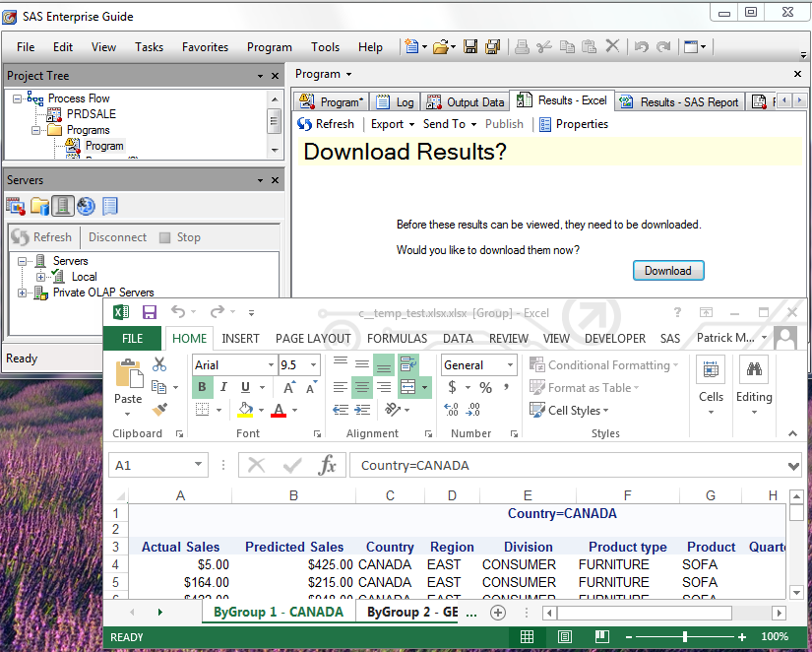Open Excel's Insert Function (fx) button
Image resolution: width=812 pixels, height=652 pixels.
point(328,466)
